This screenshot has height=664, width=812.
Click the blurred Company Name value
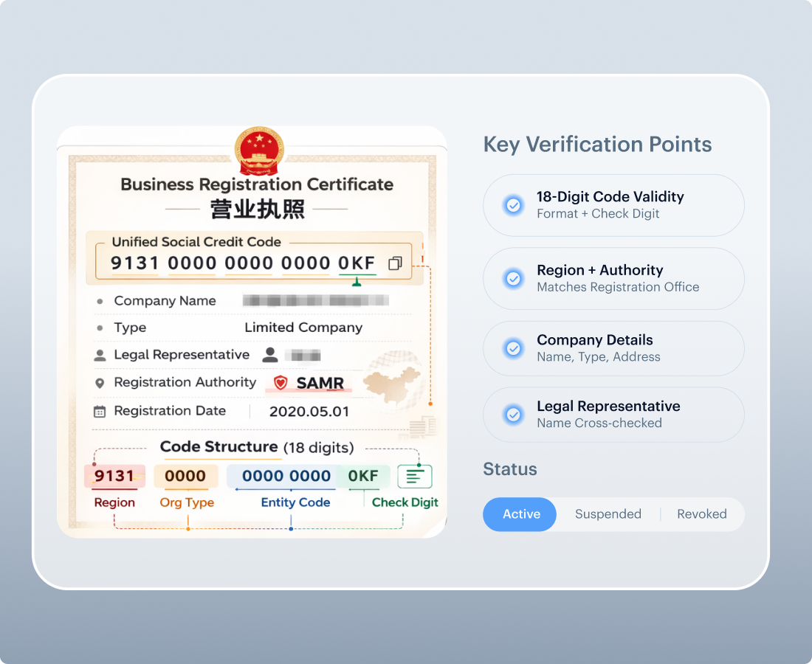click(x=315, y=301)
